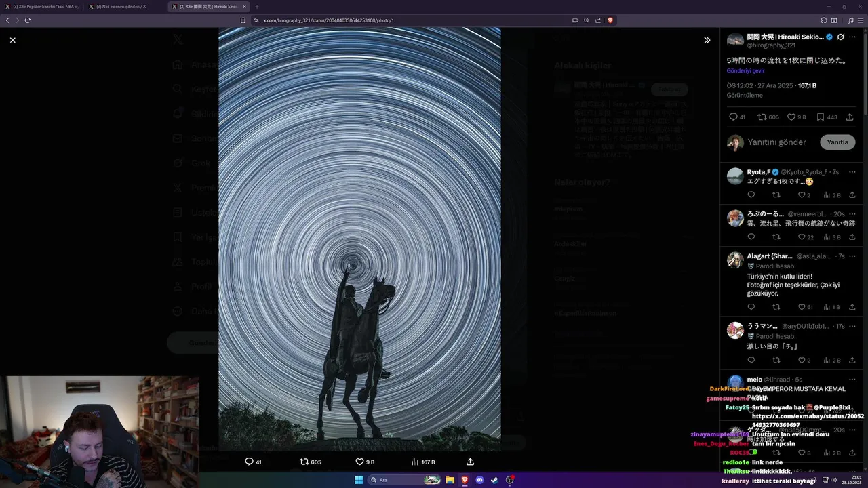This screenshot has width=868, height=488.
Task: Share the vermeerbl reply
Action: 852,237
